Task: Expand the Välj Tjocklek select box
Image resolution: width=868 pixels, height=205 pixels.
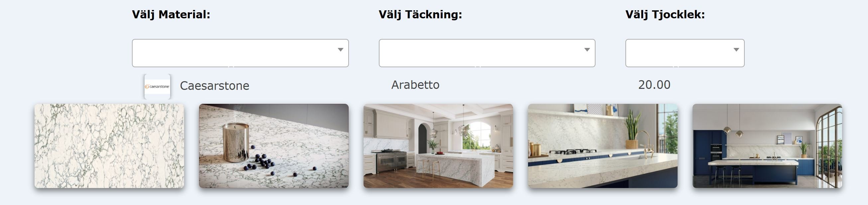Action: click(x=685, y=53)
